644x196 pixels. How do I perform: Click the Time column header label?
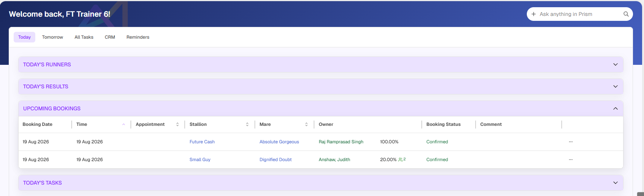[82, 124]
